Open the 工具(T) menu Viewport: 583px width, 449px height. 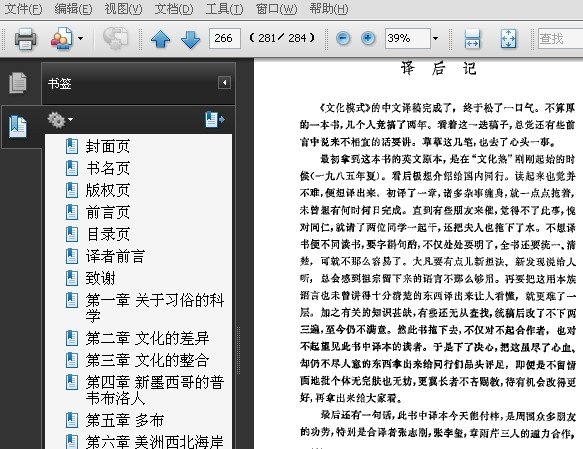tap(224, 8)
